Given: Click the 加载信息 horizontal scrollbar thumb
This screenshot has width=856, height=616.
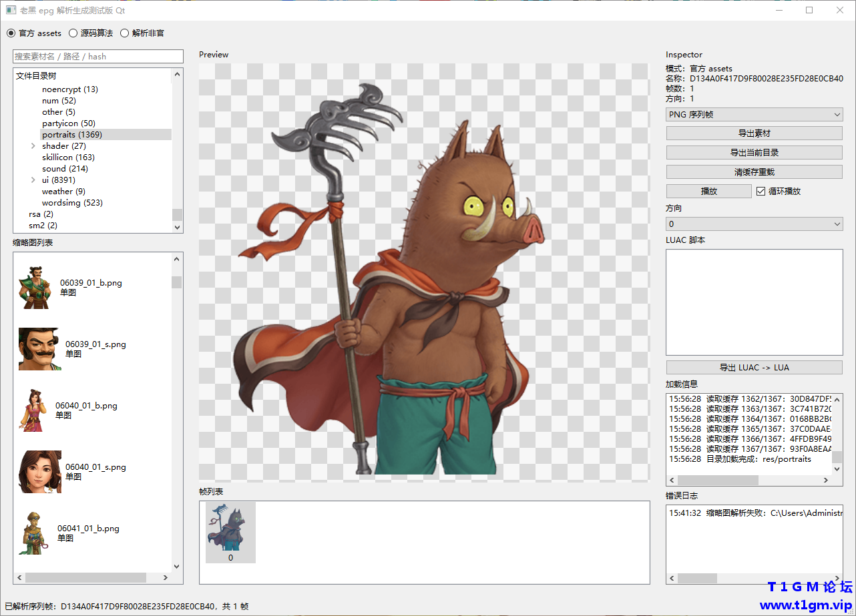Looking at the screenshot, I should tap(718, 481).
